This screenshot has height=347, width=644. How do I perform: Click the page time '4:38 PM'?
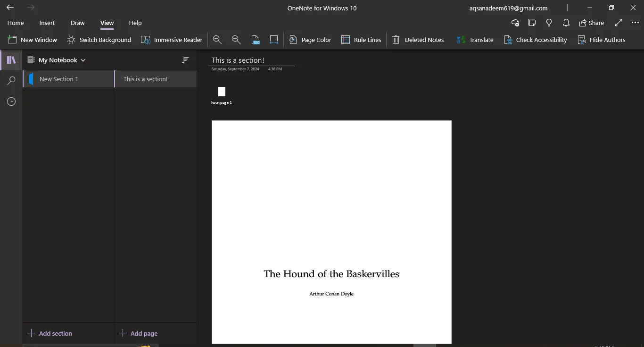[x=275, y=69]
